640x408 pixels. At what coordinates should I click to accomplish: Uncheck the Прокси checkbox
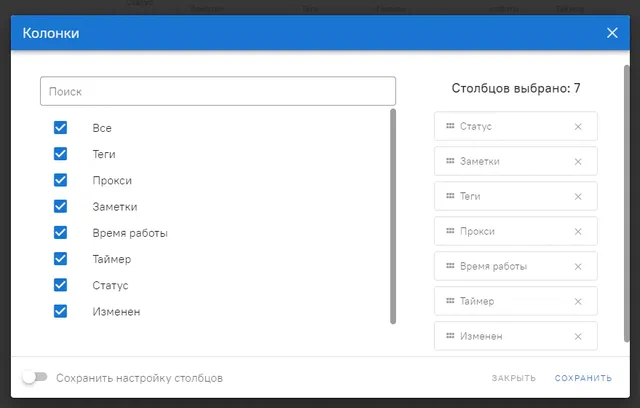pos(60,180)
